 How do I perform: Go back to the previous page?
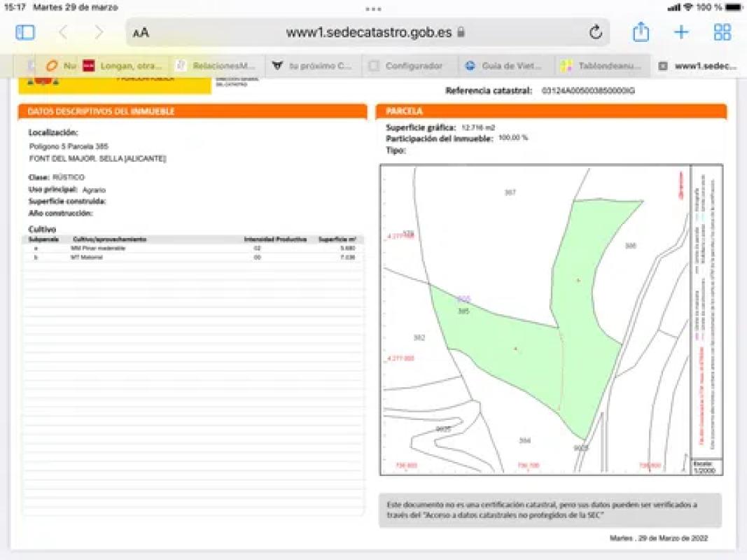pyautogui.click(x=63, y=32)
